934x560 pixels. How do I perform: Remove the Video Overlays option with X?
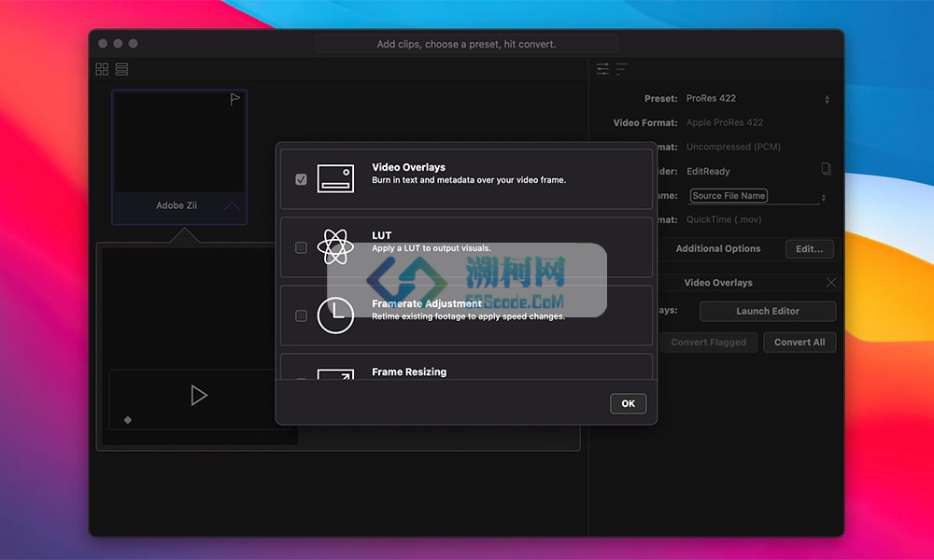[x=831, y=283]
